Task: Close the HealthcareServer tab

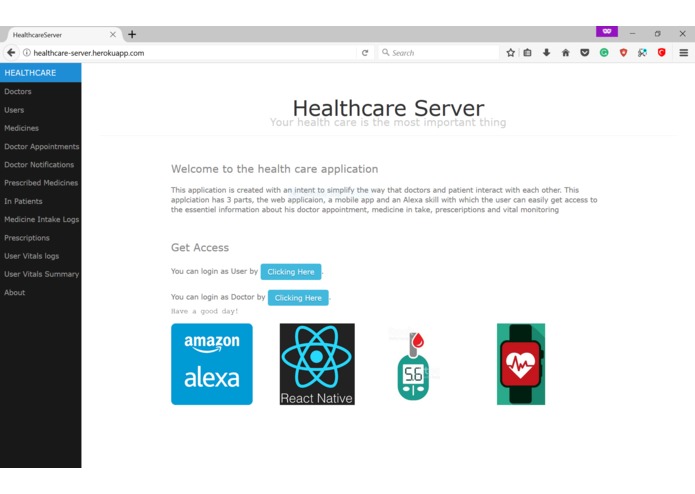Action: (x=113, y=34)
